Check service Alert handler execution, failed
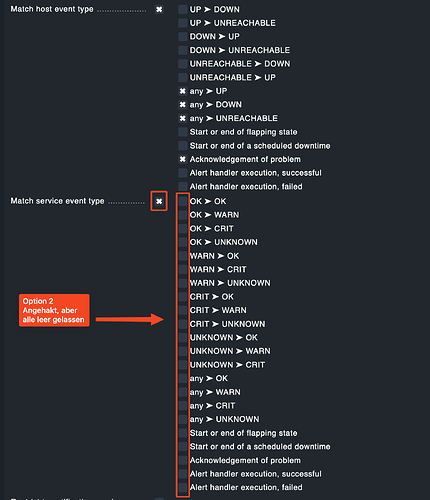Viewport: 430px width, 500px height. 183,487
